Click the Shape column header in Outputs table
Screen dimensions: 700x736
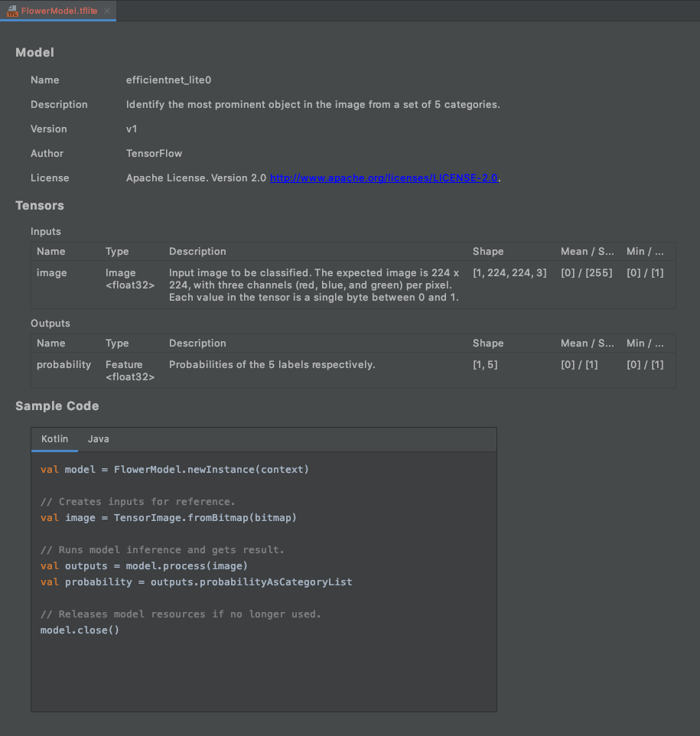[x=488, y=344]
